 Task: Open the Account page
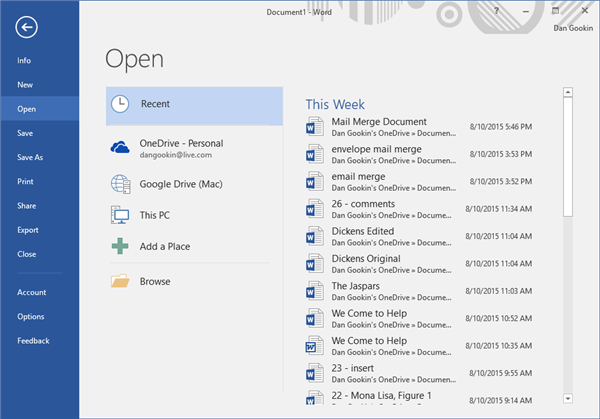(x=31, y=293)
